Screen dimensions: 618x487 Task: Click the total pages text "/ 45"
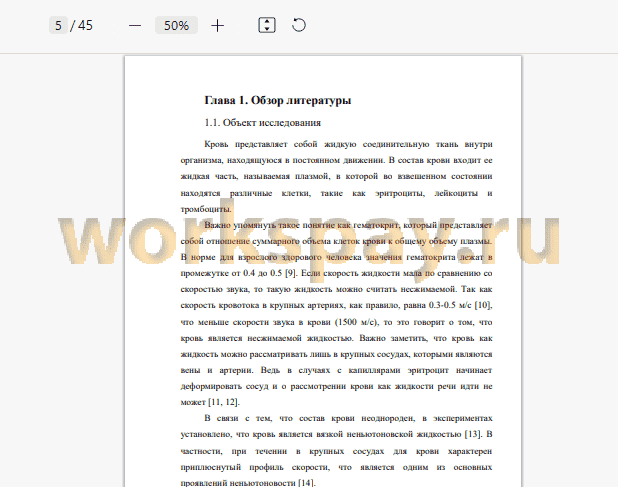(x=82, y=26)
